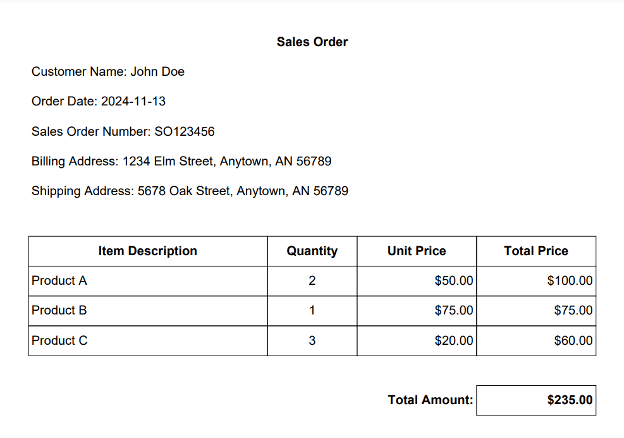624x438 pixels.
Task: Click the $235.00 total amount box
Action: (x=536, y=400)
